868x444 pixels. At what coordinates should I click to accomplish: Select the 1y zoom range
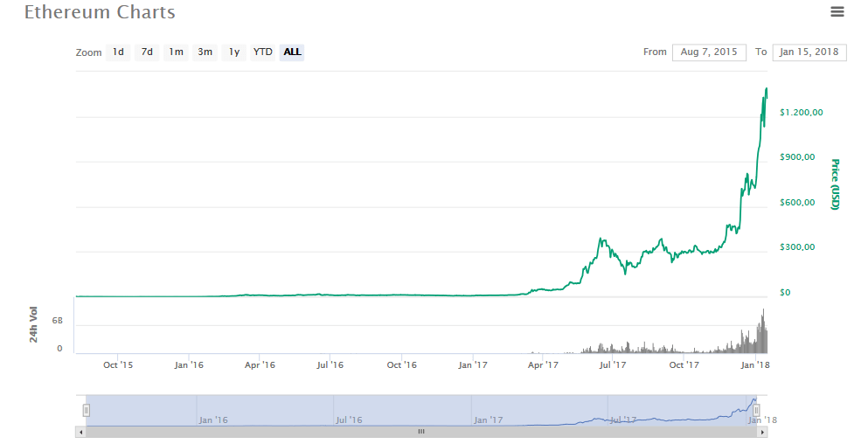[x=234, y=52]
